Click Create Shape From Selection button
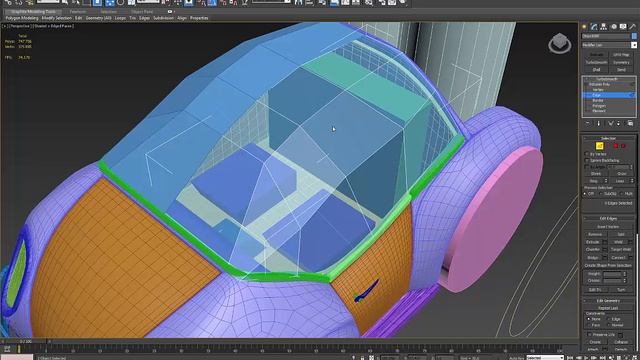 pyautogui.click(x=608, y=265)
